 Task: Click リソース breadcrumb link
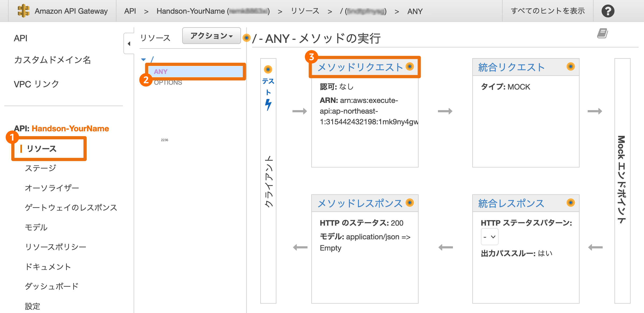(x=305, y=11)
